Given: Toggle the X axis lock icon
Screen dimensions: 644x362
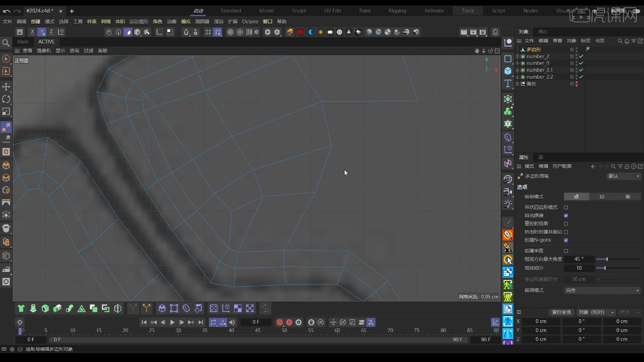Looking at the screenshot, I should click(x=32, y=32).
